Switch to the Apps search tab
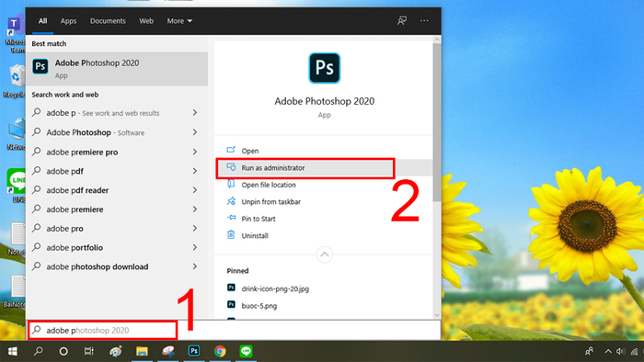644x362 pixels. tap(68, 21)
